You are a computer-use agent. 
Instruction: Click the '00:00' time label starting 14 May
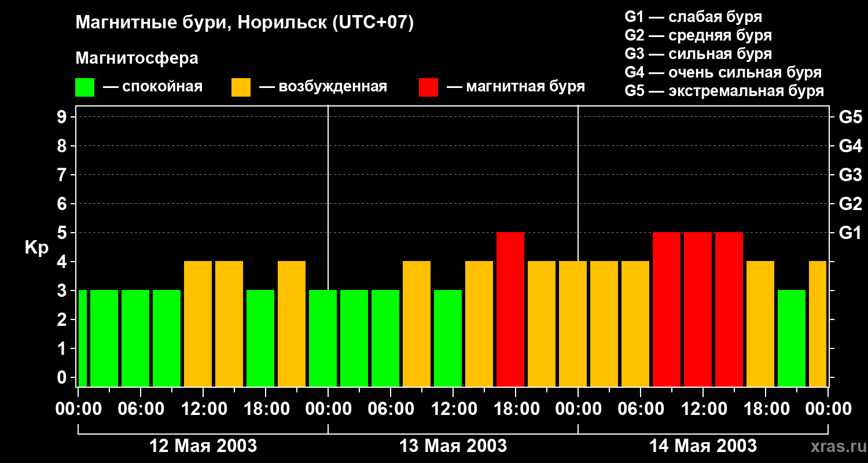point(578,409)
